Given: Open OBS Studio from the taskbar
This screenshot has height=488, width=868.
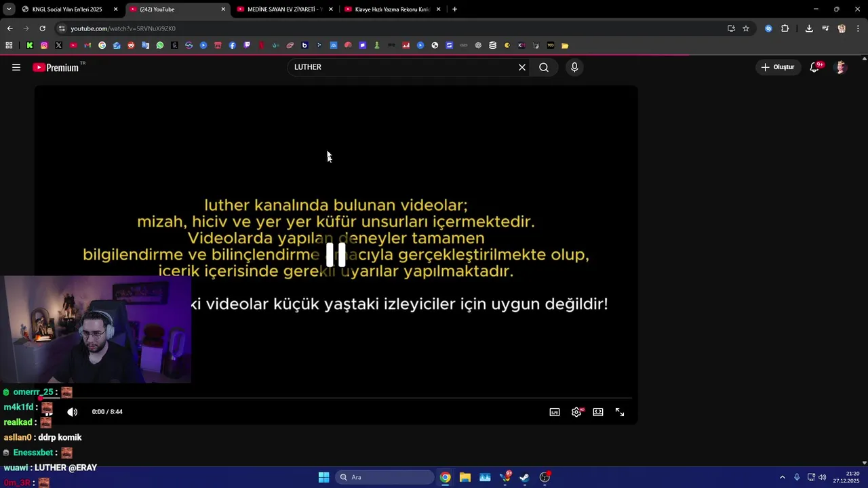Looking at the screenshot, I should 545,477.
